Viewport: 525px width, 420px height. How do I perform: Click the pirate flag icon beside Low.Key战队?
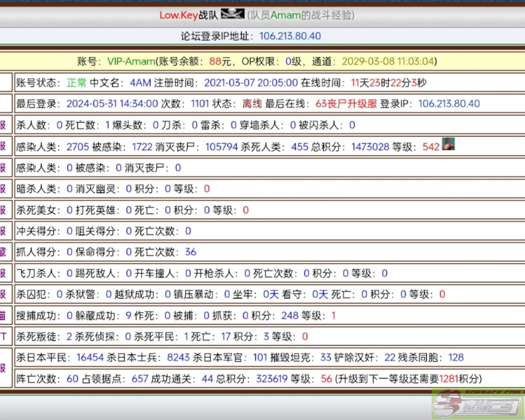click(x=232, y=15)
